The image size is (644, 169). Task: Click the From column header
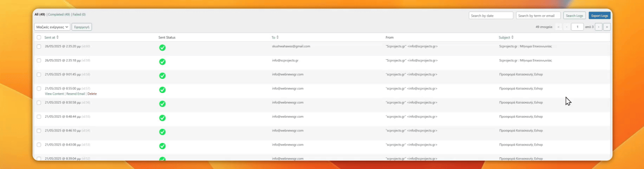[x=389, y=37]
